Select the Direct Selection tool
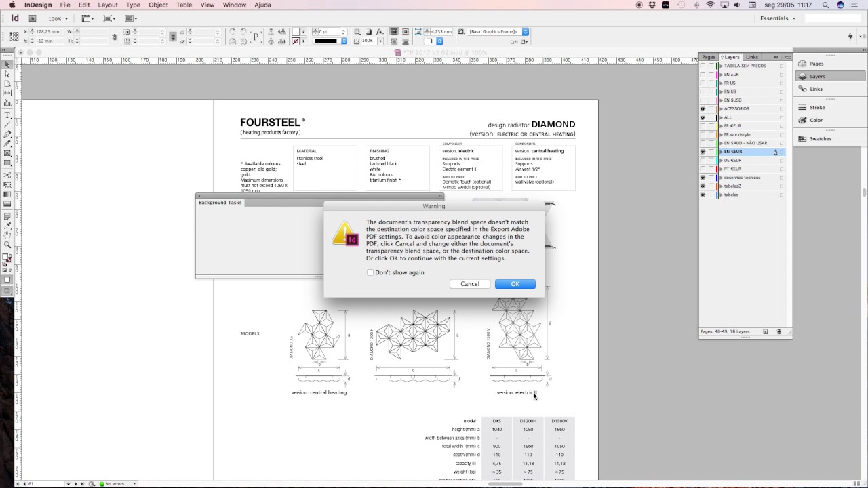 click(7, 74)
